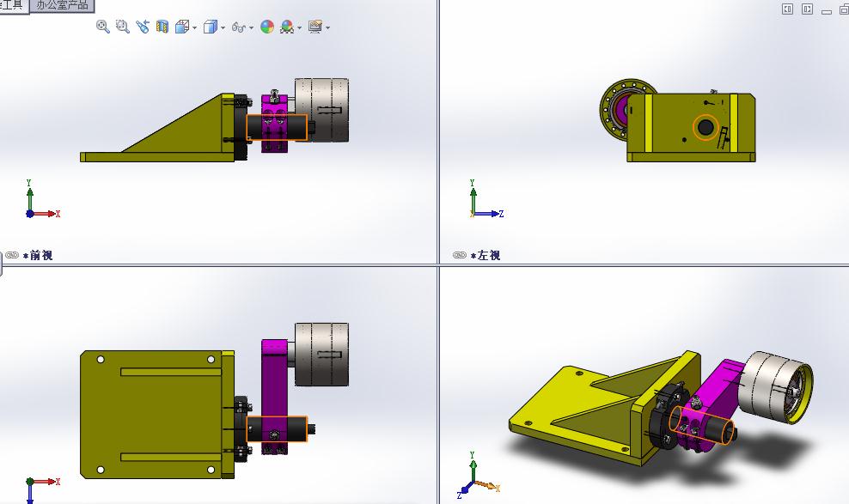Click the *前视 viewport label
Screen dimensions: 849x504
coord(38,255)
